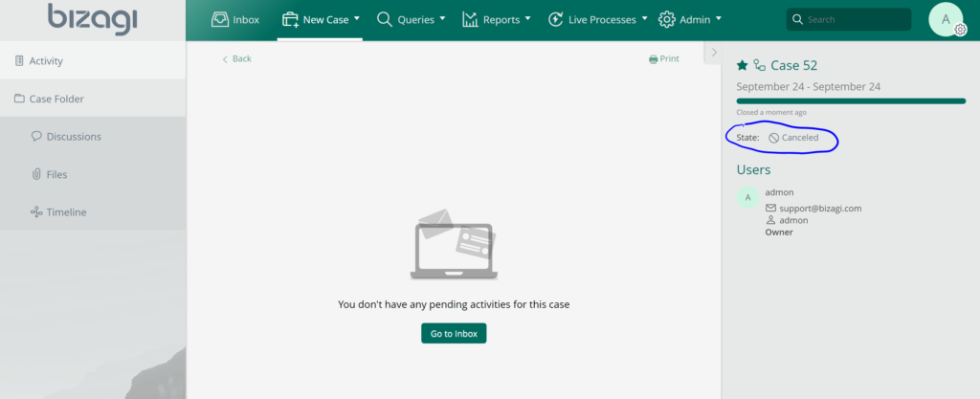Click the support@bizagi.com email

820,209
